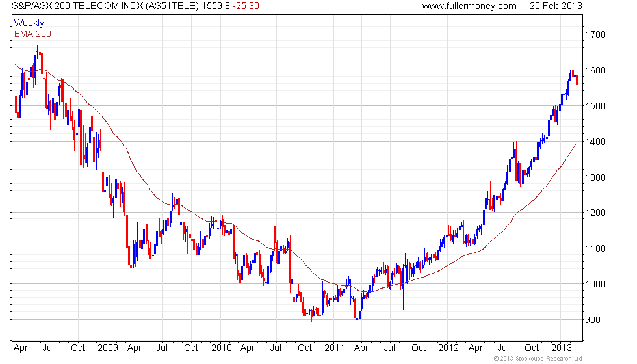Click the '1600' y-axis label
Screen dimensions: 637x364
point(595,70)
